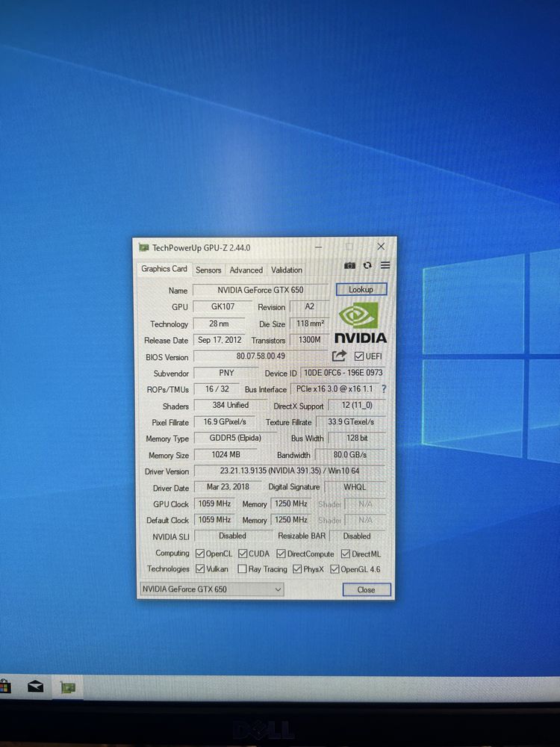Click the Technology value 28 nm

219,323
